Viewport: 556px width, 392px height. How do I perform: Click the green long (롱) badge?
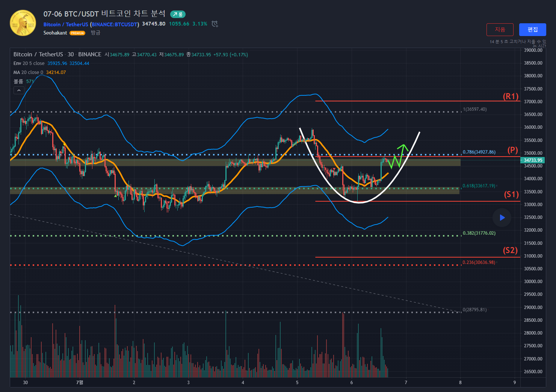coord(178,14)
